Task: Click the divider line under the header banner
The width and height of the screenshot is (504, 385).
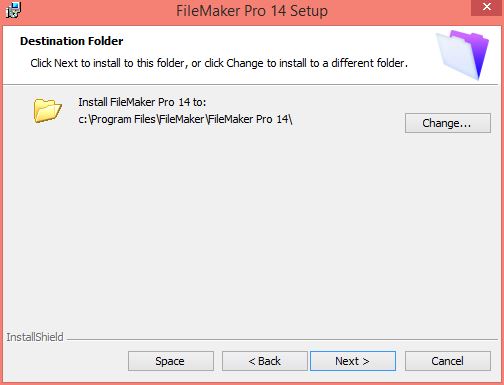Action: tap(252, 84)
